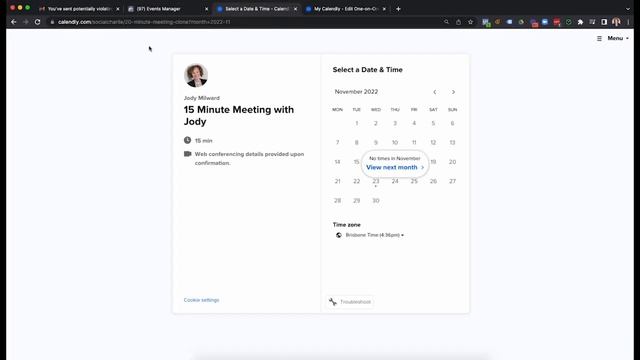The height and width of the screenshot is (360, 640).
Task: Click the 15 min duration text
Action: point(203,141)
